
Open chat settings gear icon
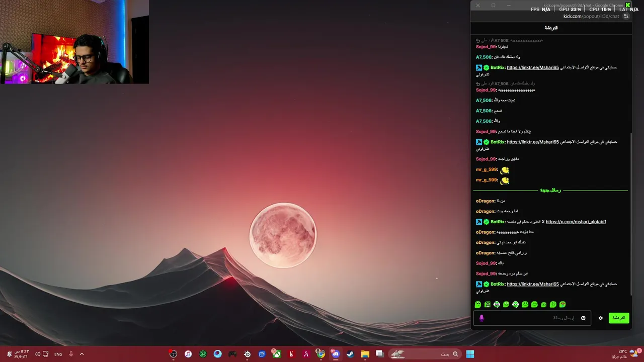tap(600, 318)
